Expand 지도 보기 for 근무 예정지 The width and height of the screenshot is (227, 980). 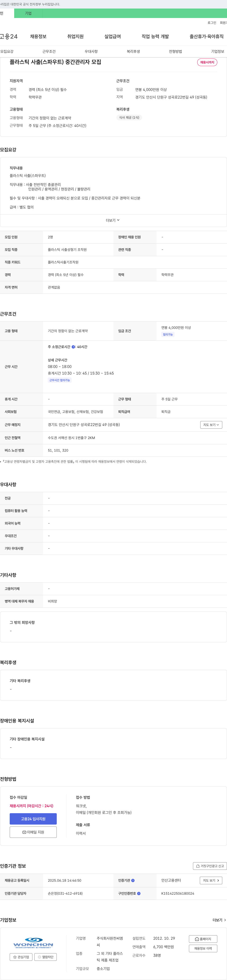click(211, 425)
